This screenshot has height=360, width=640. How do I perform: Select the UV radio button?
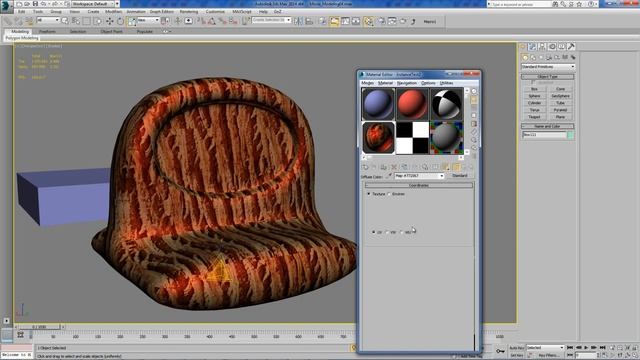tap(373, 232)
